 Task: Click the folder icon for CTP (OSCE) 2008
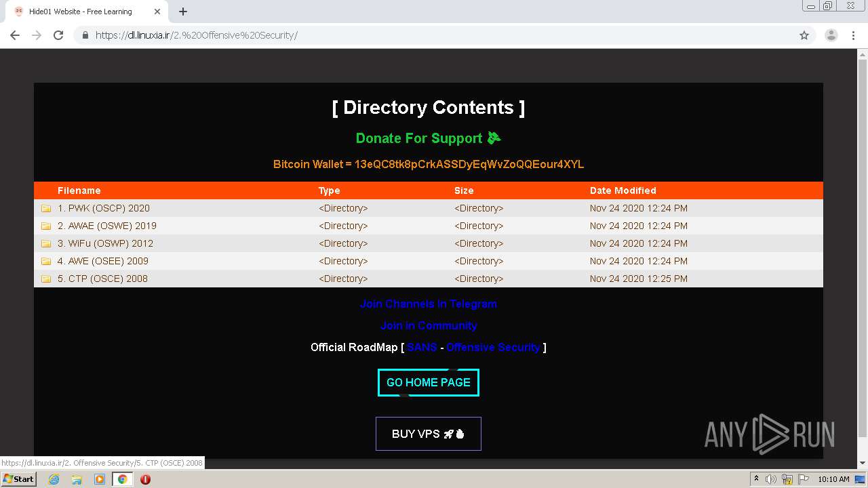46,279
